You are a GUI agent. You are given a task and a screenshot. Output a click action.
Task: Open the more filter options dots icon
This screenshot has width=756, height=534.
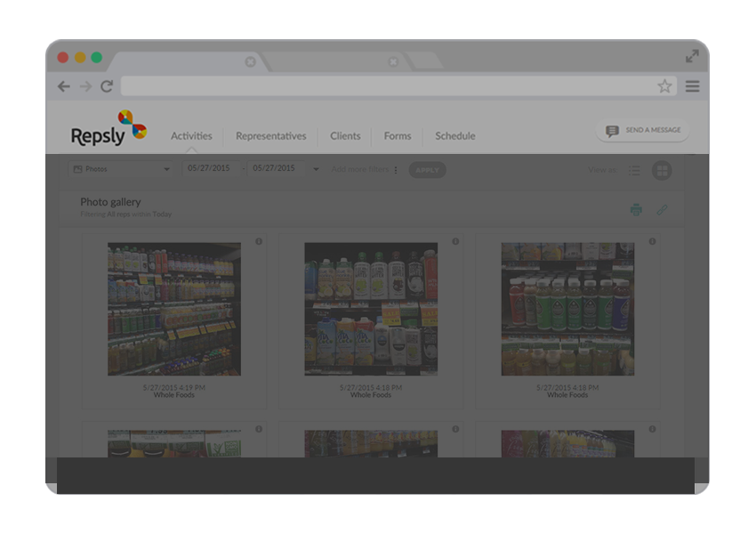(395, 170)
